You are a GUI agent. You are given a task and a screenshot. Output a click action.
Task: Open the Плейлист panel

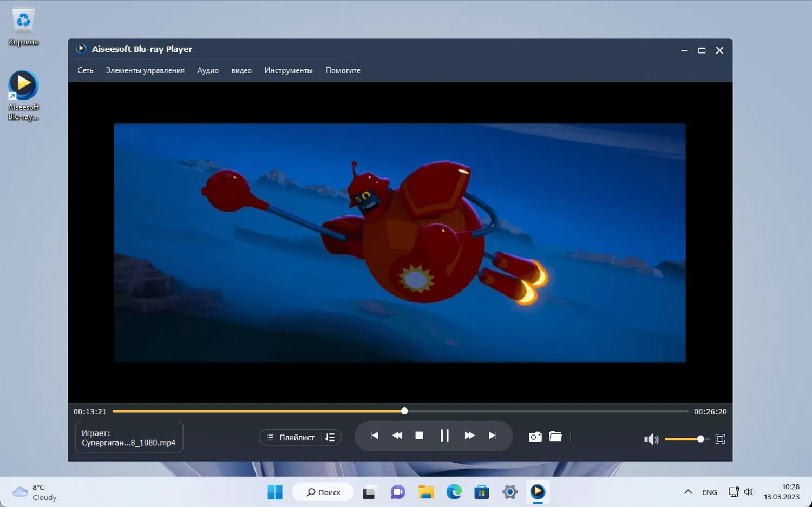point(291,437)
